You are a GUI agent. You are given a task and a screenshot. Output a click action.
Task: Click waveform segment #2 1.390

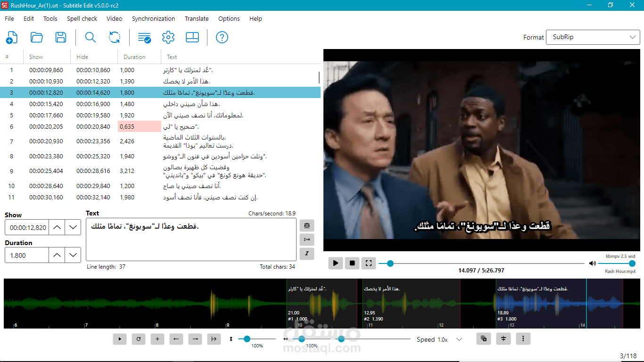click(411, 304)
